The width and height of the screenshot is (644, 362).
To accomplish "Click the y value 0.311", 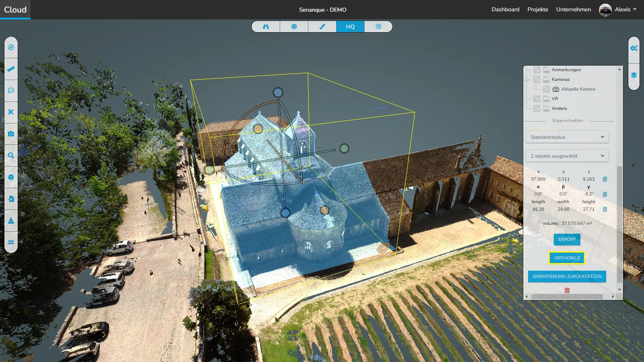I will (x=563, y=179).
